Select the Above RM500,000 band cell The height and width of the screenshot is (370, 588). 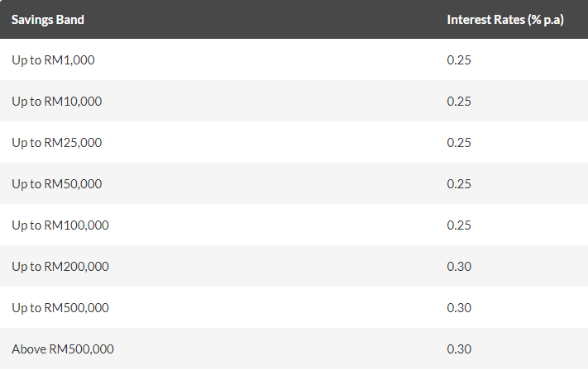tap(63, 349)
